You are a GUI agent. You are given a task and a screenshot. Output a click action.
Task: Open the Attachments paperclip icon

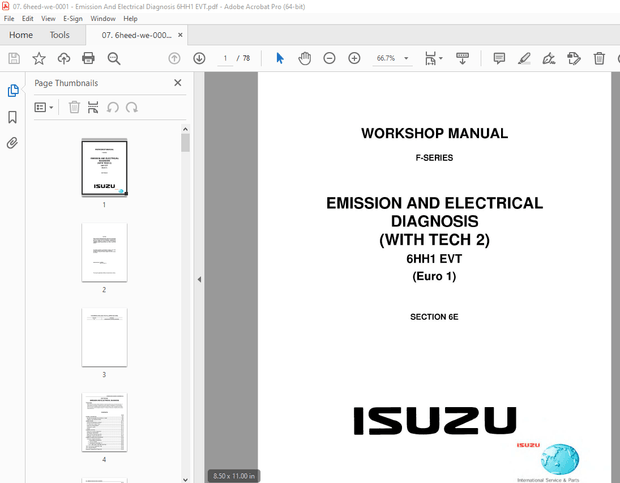click(x=13, y=143)
